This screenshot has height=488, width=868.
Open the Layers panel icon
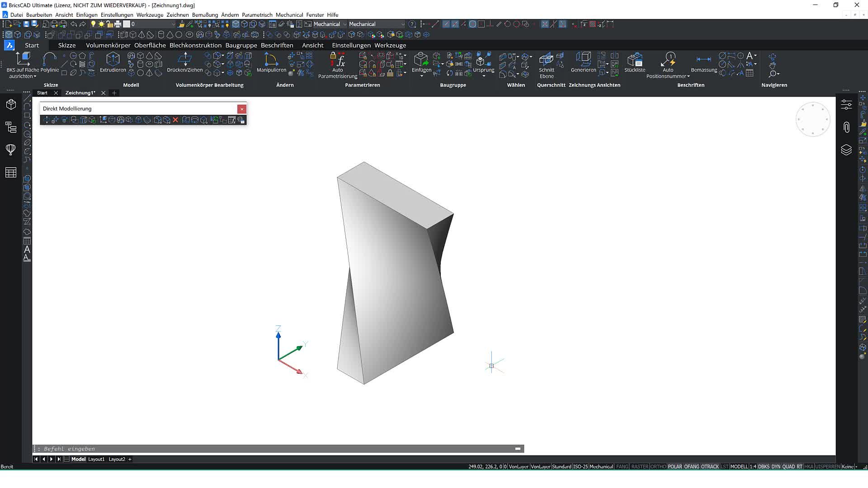pos(846,150)
